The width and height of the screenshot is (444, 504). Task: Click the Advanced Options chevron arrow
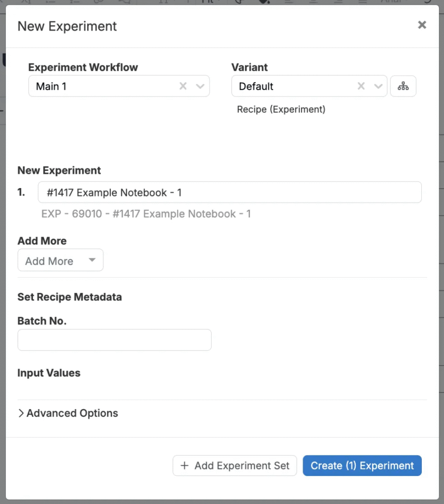click(x=21, y=413)
